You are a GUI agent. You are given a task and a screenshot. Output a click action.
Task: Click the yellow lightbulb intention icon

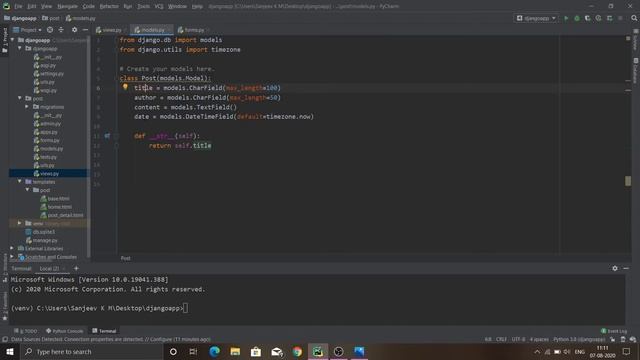click(x=125, y=87)
